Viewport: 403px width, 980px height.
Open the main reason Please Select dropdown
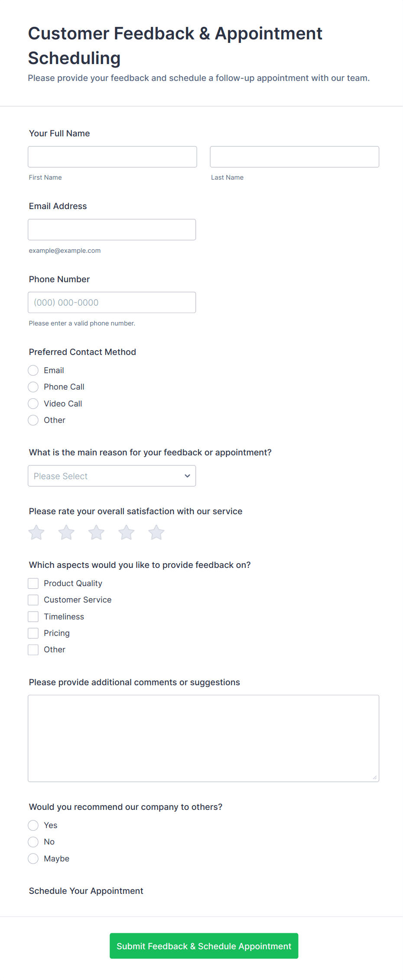pyautogui.click(x=112, y=476)
